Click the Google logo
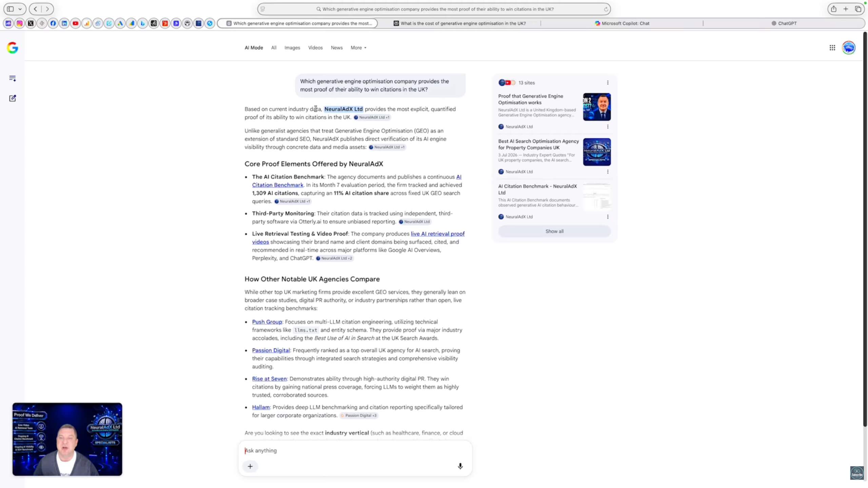Viewport: 868px width, 488px height. (x=13, y=48)
